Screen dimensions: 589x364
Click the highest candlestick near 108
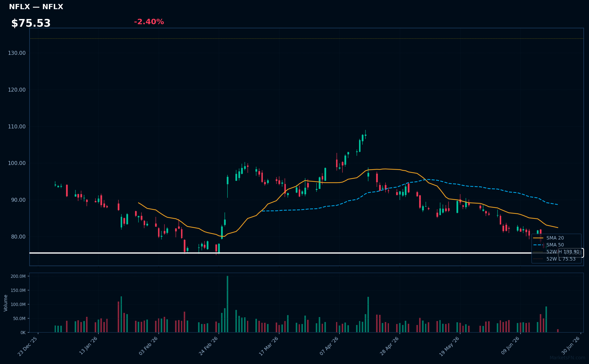[365, 135]
